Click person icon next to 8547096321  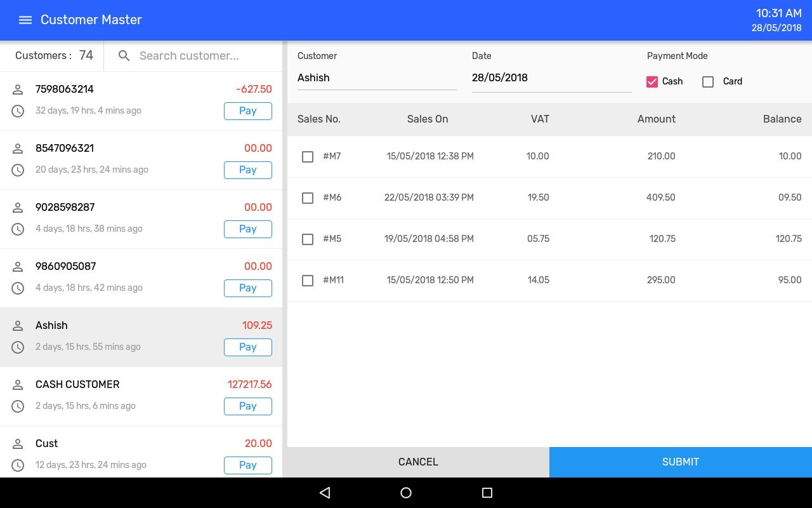tap(18, 149)
